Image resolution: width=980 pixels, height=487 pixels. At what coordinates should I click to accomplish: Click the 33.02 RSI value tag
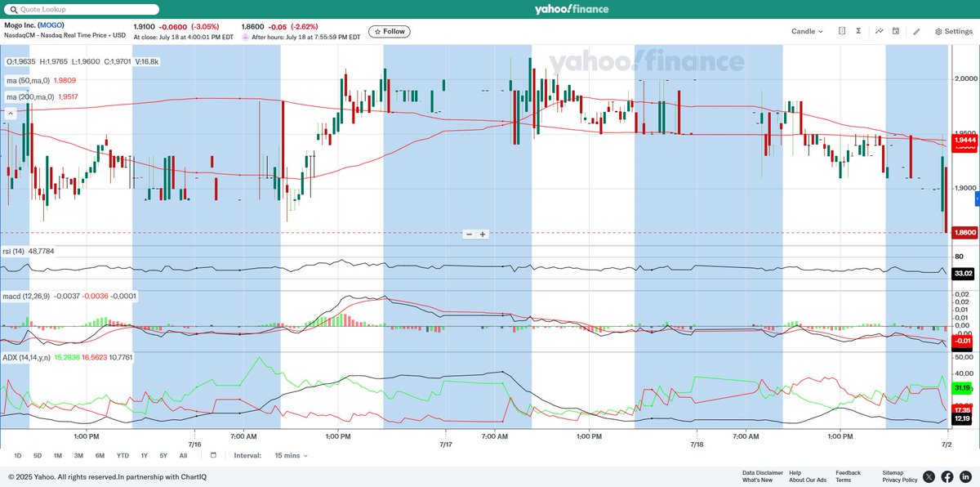pyautogui.click(x=964, y=273)
